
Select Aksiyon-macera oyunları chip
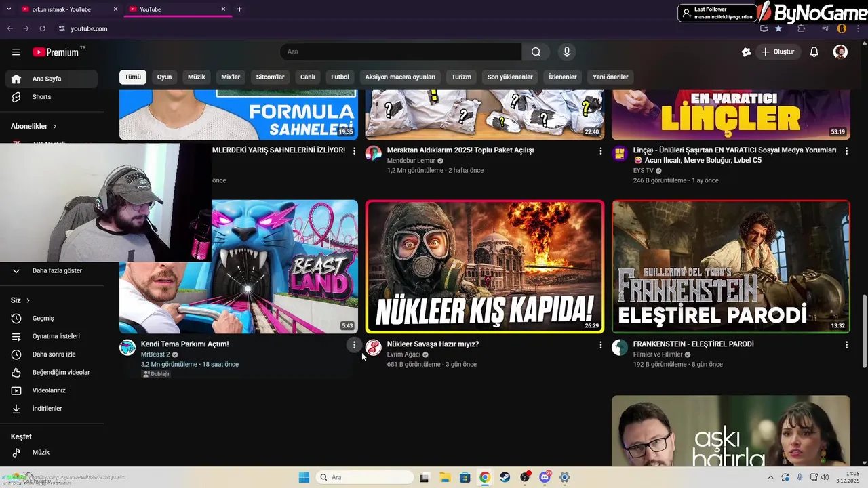pyautogui.click(x=400, y=77)
